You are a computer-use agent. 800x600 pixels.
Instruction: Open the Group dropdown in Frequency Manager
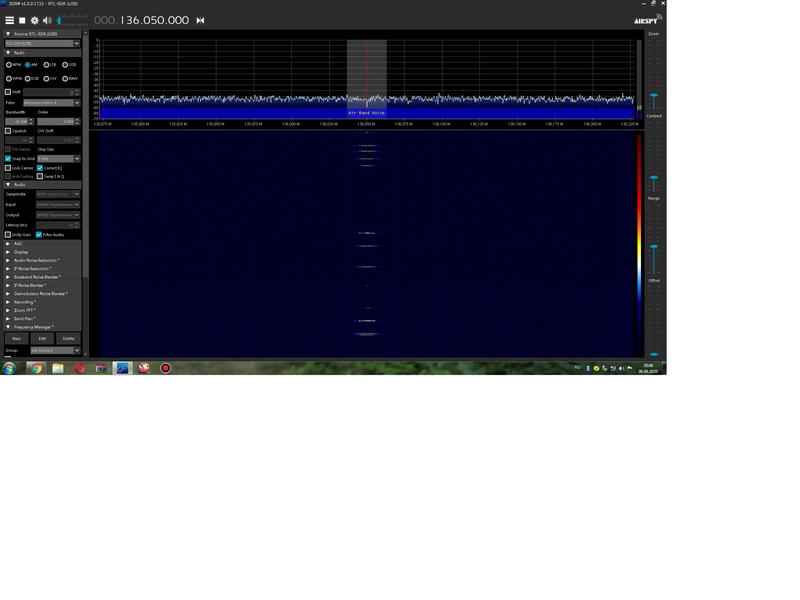(56, 351)
